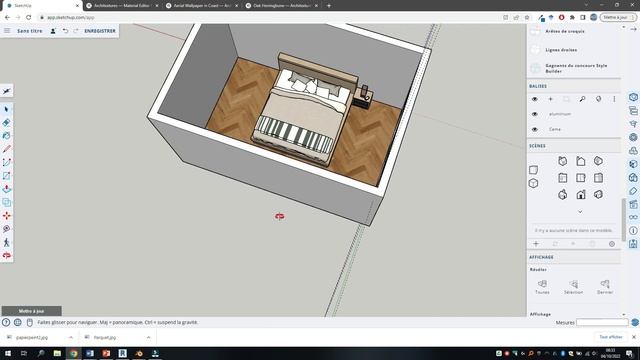Open the tags more-options dots menu
Viewport: 640px width, 360px height.
[x=614, y=99]
